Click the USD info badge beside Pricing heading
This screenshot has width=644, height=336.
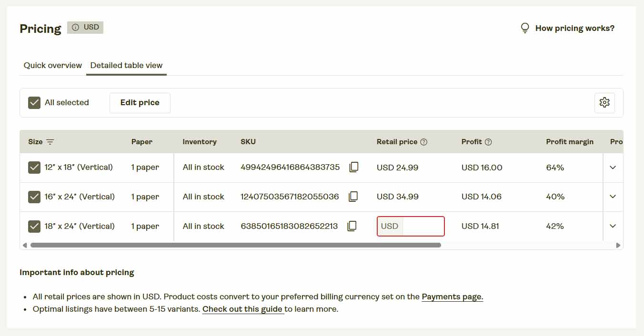(85, 27)
